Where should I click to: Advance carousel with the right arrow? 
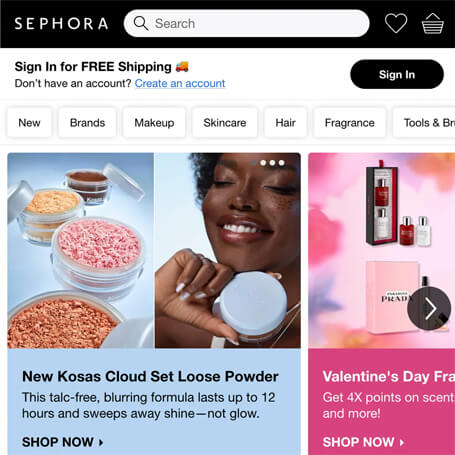[x=429, y=308]
